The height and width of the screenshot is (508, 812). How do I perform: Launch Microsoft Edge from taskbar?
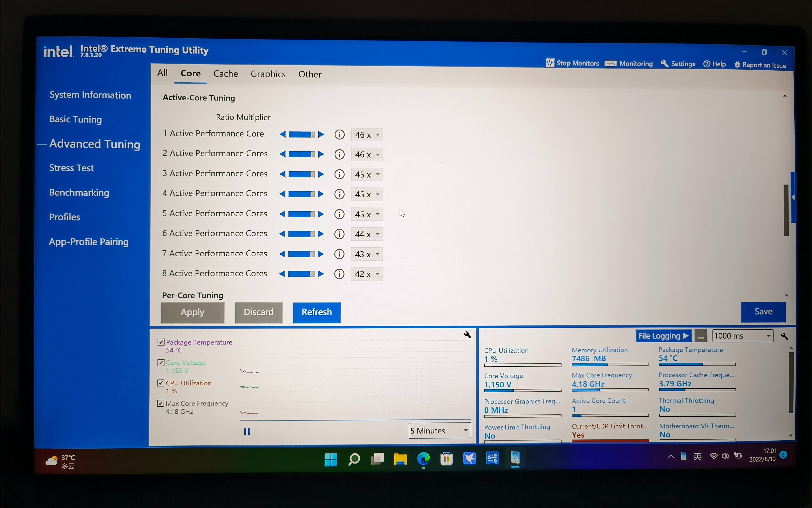pyautogui.click(x=423, y=459)
